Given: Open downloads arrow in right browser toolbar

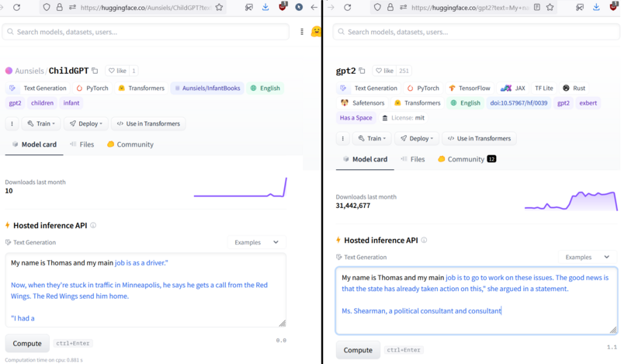Looking at the screenshot, I should point(596,7).
